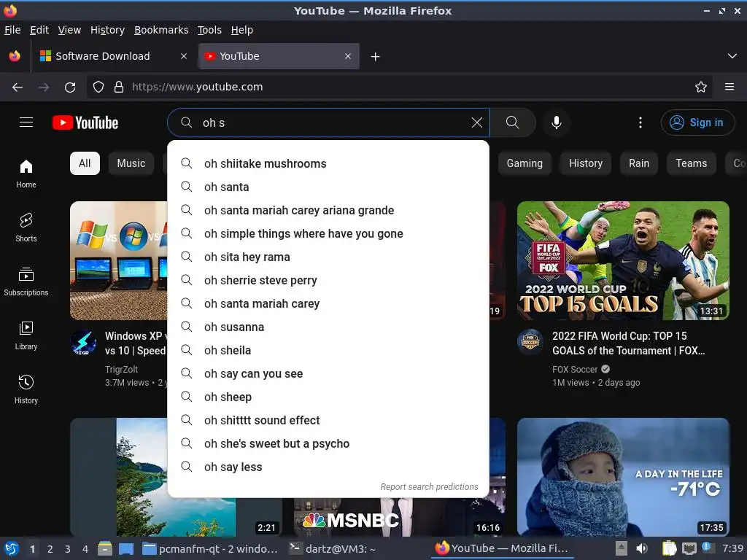Select the Gaming filter chip

525,163
